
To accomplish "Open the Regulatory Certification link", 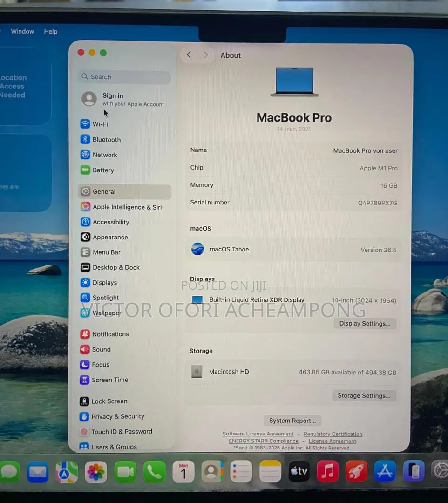I will tap(333, 434).
